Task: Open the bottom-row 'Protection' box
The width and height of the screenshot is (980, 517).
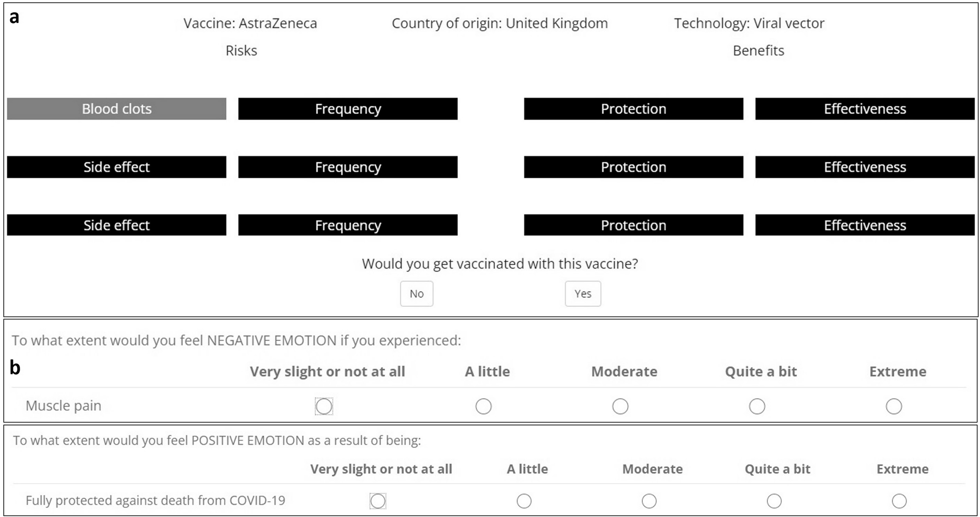Action: (634, 225)
